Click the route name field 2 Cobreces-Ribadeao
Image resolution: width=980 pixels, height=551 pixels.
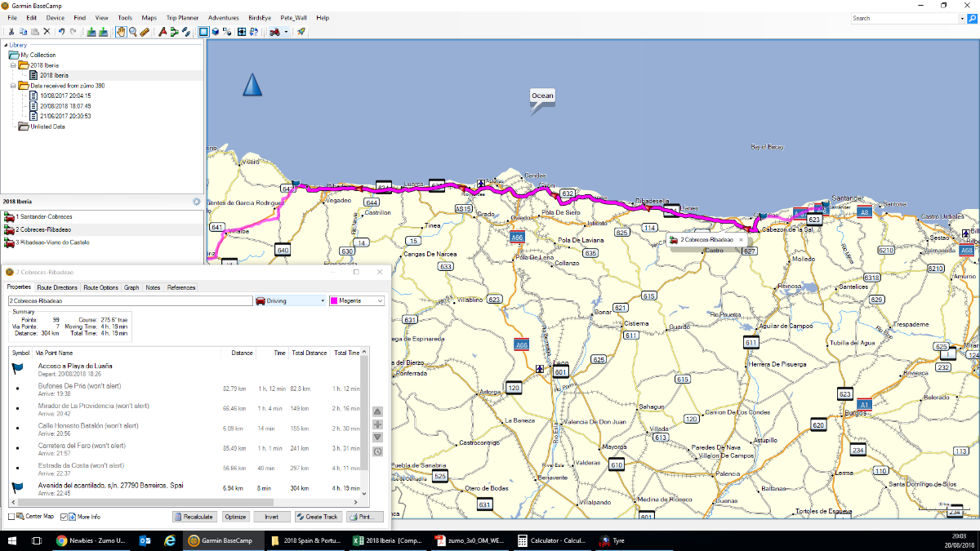[129, 301]
